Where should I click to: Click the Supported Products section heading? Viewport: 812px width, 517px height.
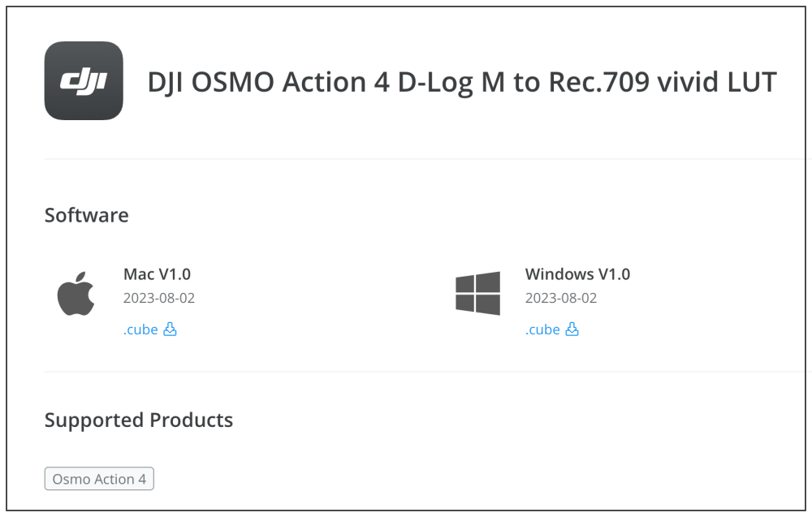[x=138, y=420]
